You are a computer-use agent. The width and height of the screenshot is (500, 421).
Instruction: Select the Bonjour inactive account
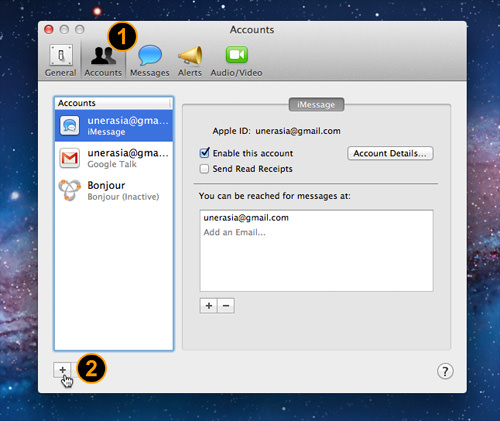(114, 190)
